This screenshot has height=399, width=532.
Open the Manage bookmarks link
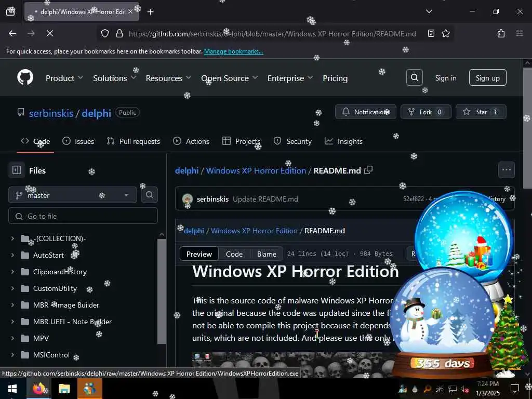click(233, 51)
